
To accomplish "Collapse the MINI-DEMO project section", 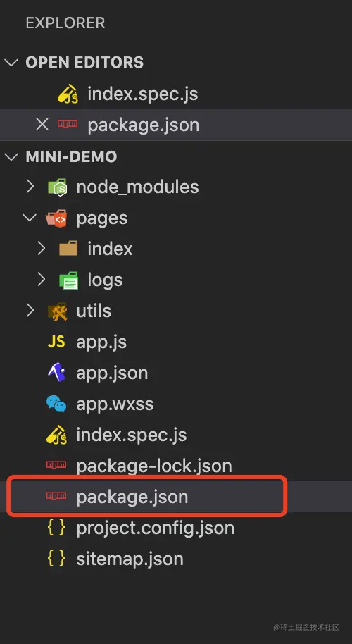I will [11, 156].
